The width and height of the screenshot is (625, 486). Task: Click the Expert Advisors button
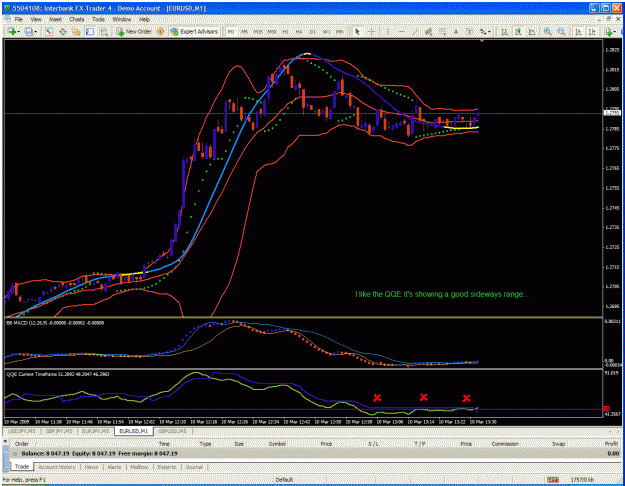[x=194, y=31]
